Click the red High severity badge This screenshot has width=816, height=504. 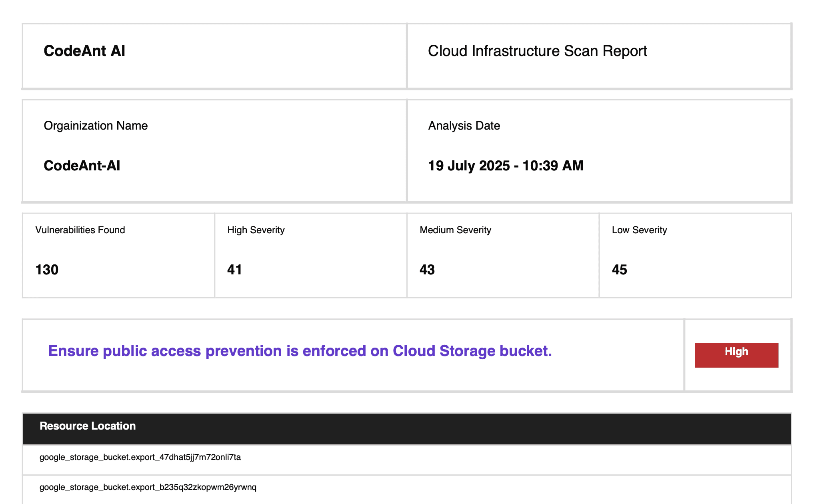point(736,355)
